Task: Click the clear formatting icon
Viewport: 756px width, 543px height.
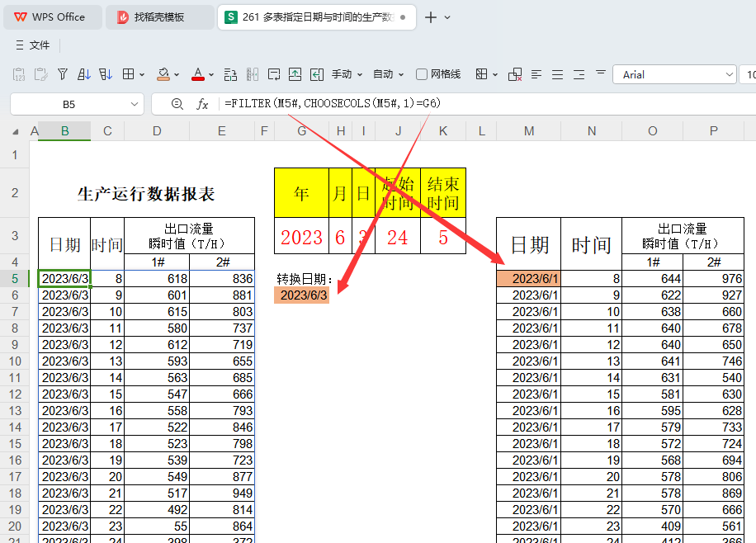Action: [515, 74]
